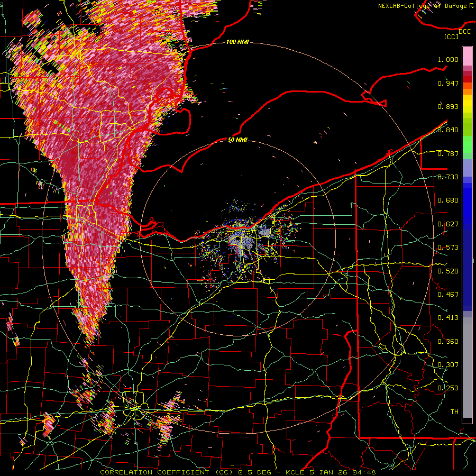The width and height of the screenshot is (476, 476).
Task: Click the 1.000 legend value
Action: point(448,59)
